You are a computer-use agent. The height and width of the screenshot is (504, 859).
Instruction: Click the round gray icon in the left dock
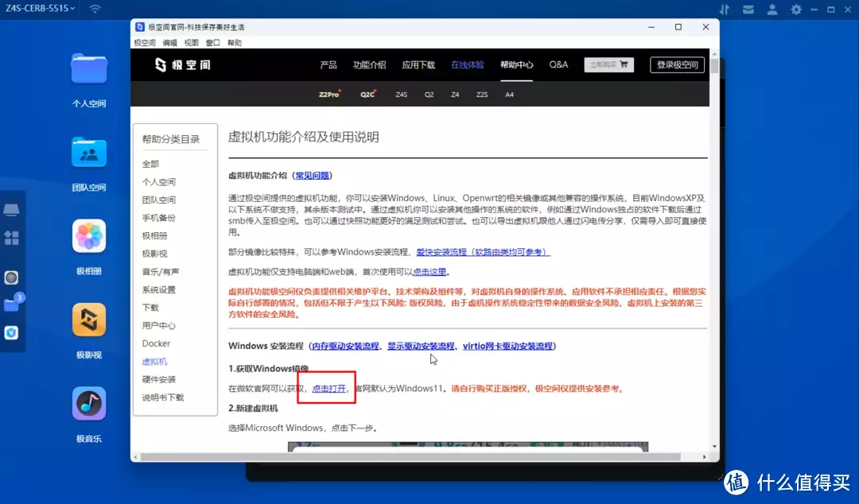[x=11, y=277]
